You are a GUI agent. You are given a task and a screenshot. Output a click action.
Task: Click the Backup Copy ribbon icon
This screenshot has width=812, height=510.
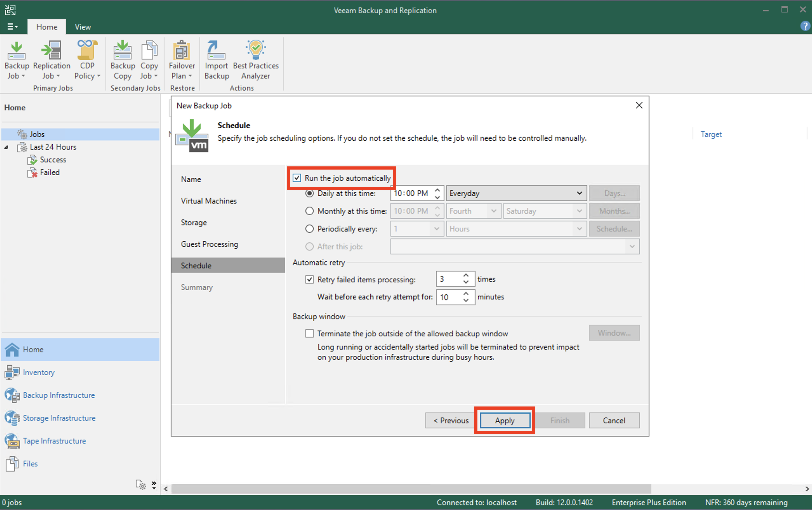tap(123, 60)
